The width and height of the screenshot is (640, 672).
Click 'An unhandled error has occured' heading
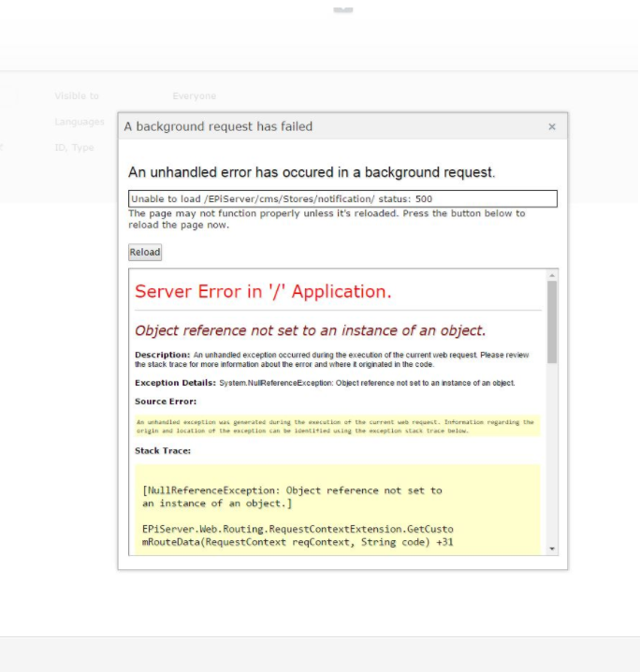[x=312, y=172]
